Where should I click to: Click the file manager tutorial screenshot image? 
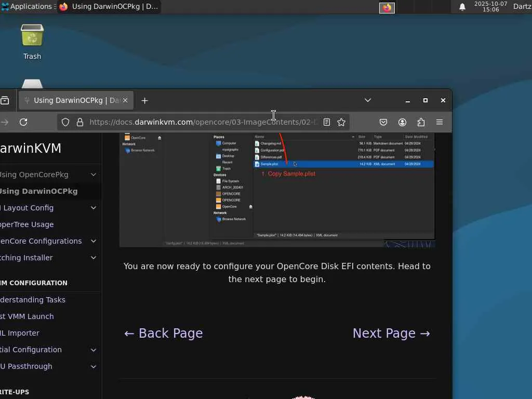[277, 190]
